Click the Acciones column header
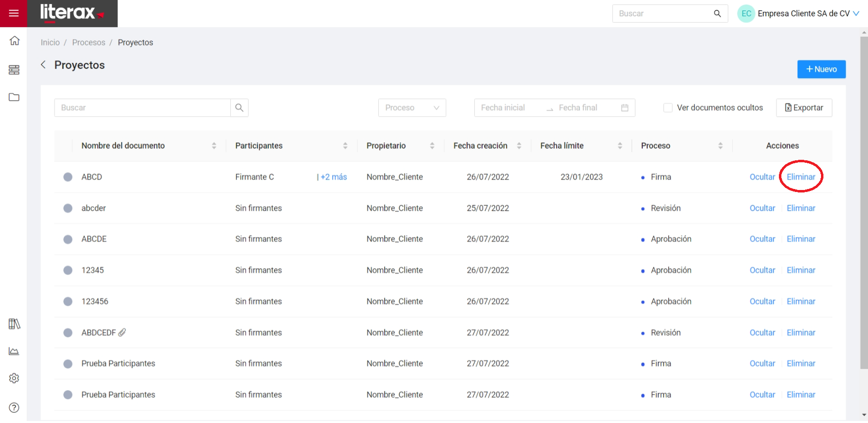868x423 pixels. click(x=782, y=145)
